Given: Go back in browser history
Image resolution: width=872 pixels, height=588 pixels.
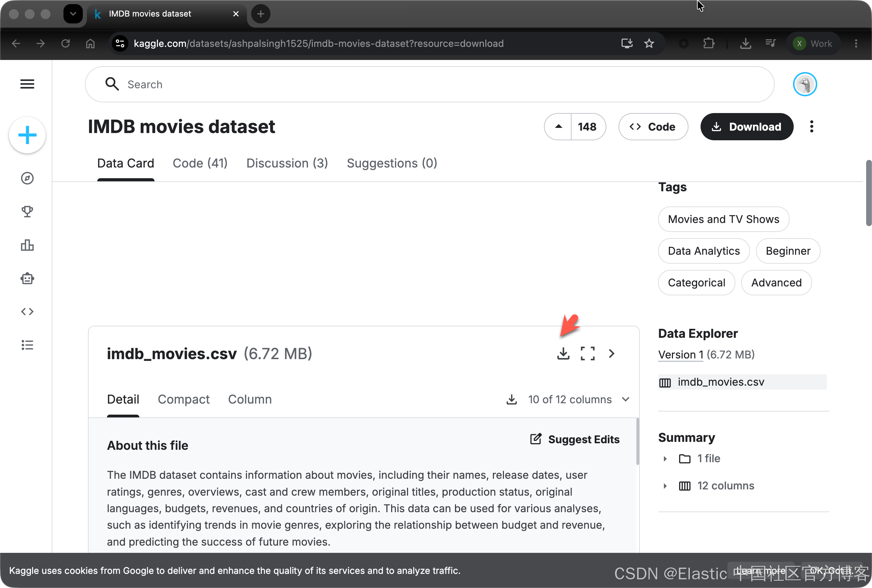Looking at the screenshot, I should click(16, 43).
